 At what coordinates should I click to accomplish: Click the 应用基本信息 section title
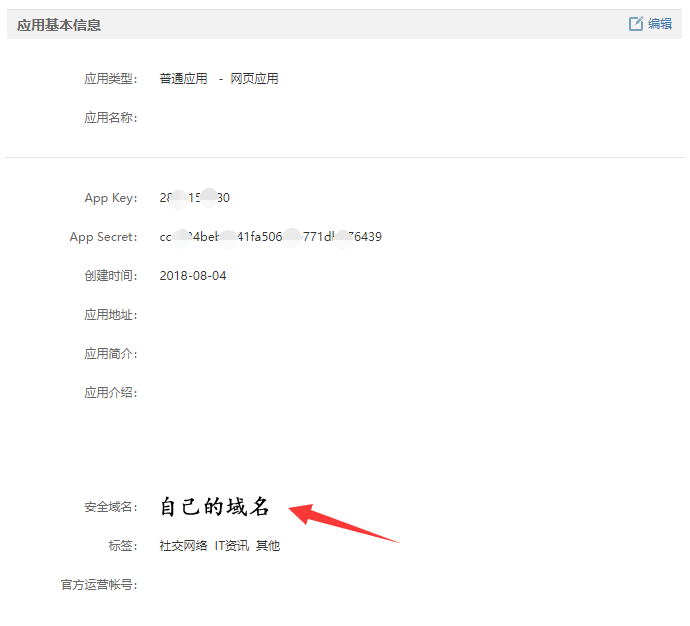[59, 25]
